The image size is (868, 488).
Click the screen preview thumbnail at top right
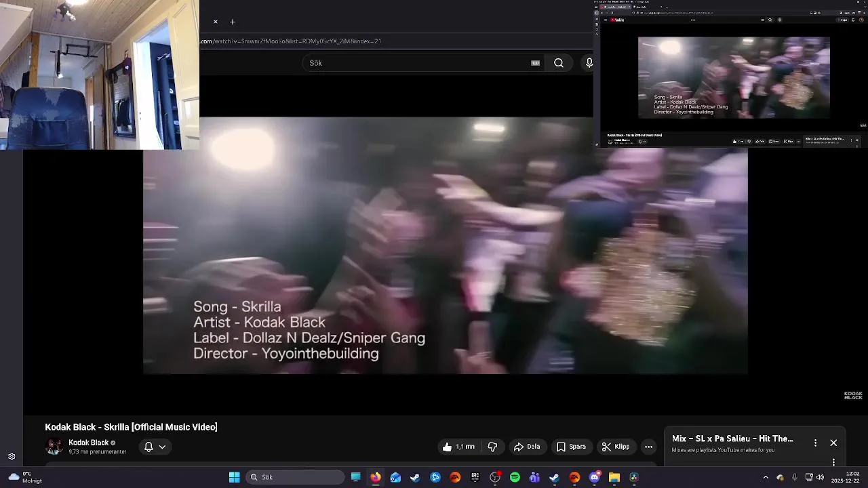(730, 74)
